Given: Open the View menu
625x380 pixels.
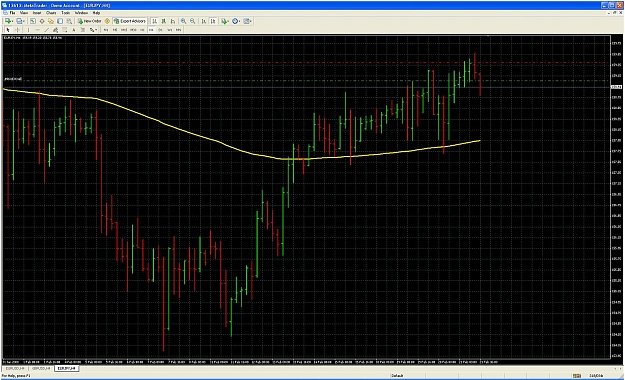Looking at the screenshot, I should click(x=24, y=13).
